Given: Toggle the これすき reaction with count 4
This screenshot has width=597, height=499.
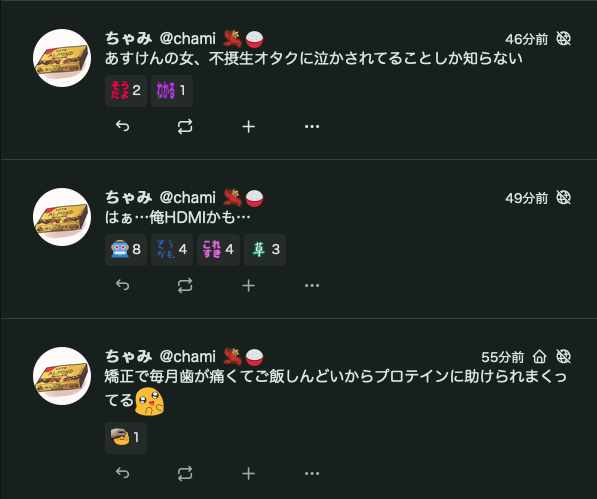Looking at the screenshot, I should 219,250.
